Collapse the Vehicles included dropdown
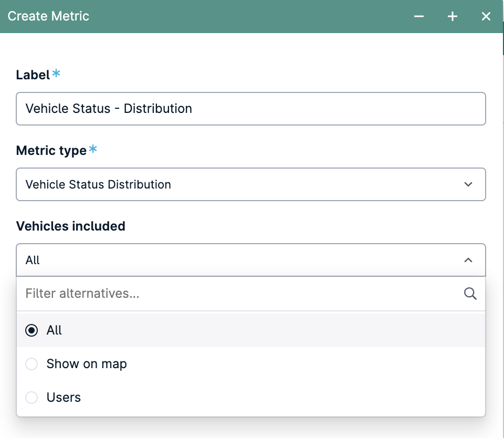The width and height of the screenshot is (504, 438). 251,260
